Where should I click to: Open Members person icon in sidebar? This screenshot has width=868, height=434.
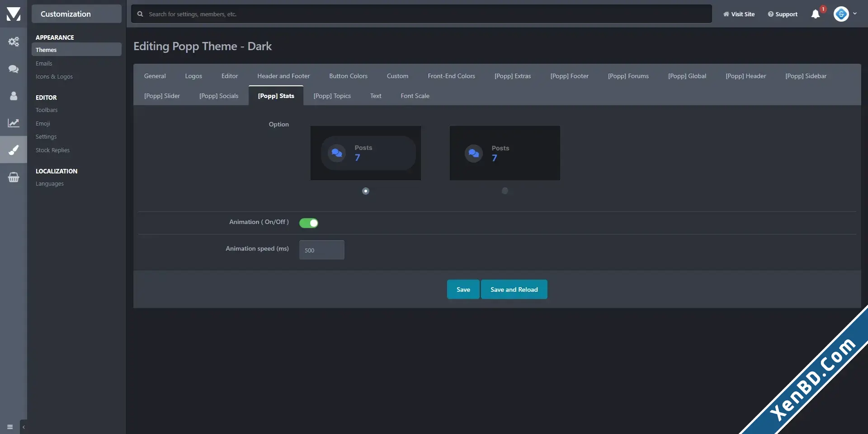(14, 96)
